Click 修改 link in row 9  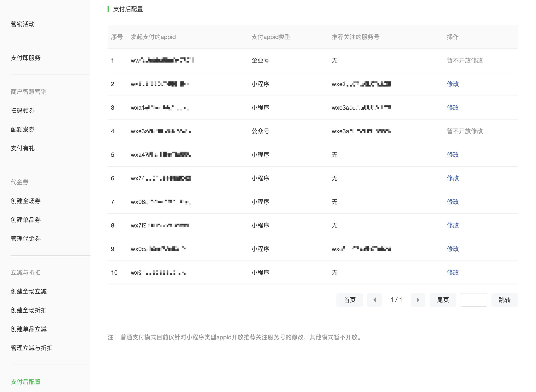(452, 249)
